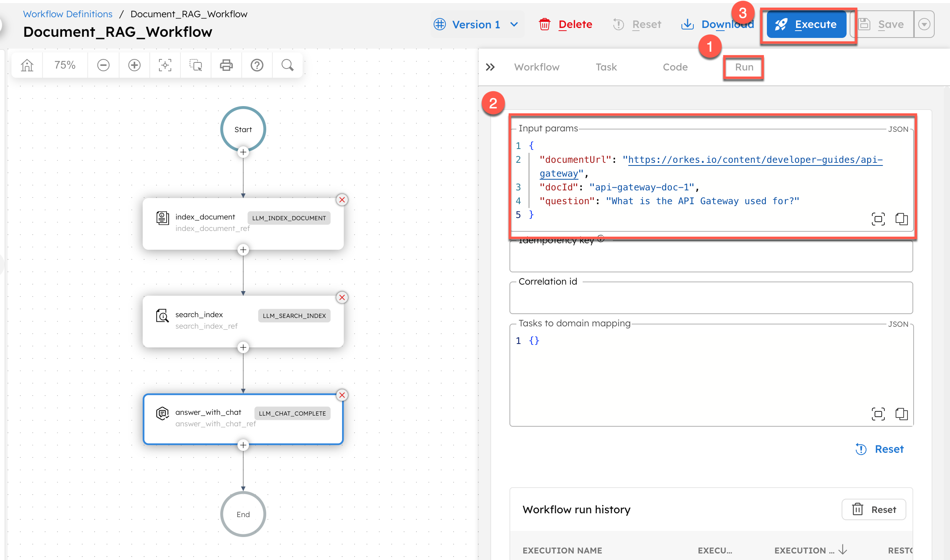Open canvas help using the question mark icon
The image size is (950, 560).
[257, 65]
